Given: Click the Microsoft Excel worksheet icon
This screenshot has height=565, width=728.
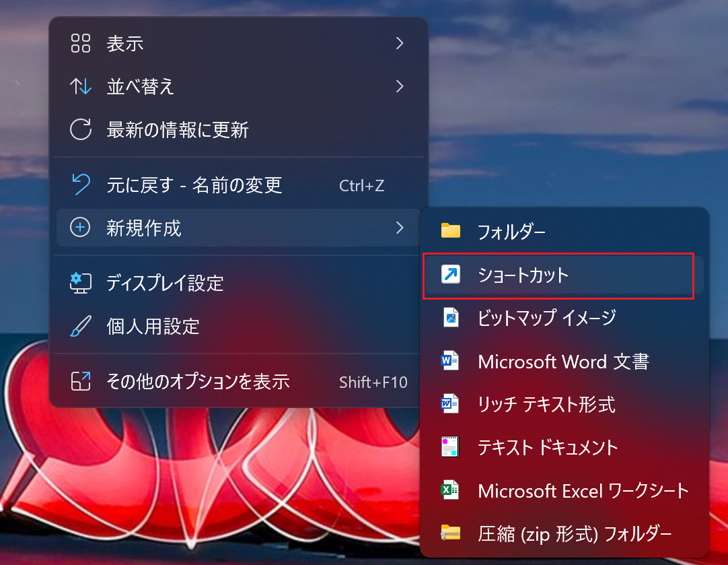Looking at the screenshot, I should point(449,490).
